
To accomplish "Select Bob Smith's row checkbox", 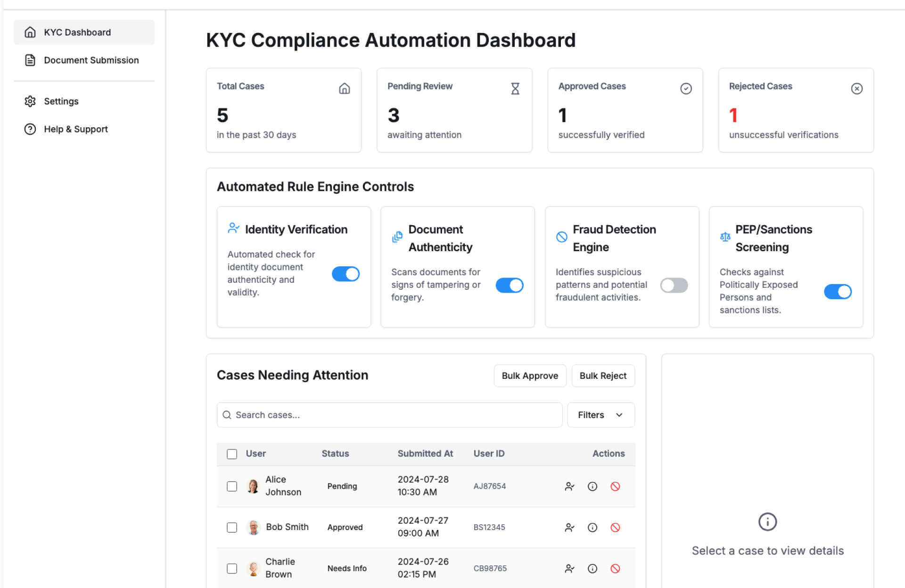I will (x=232, y=527).
